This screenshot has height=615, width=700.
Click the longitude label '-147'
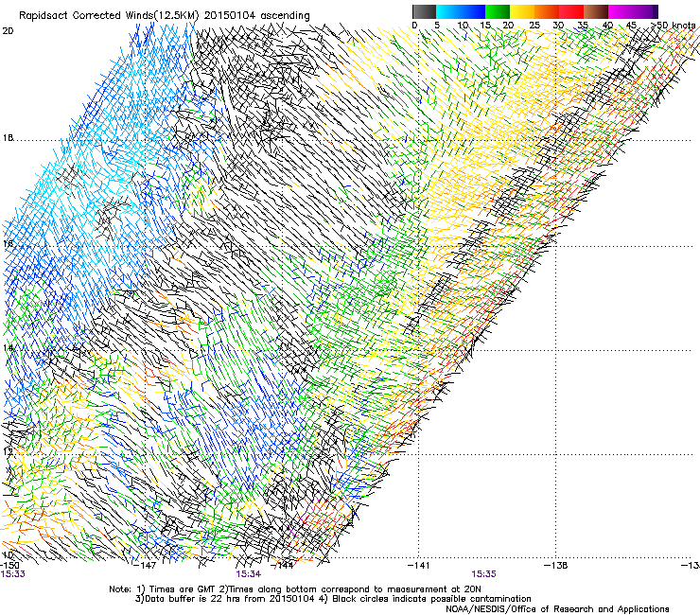145,566
